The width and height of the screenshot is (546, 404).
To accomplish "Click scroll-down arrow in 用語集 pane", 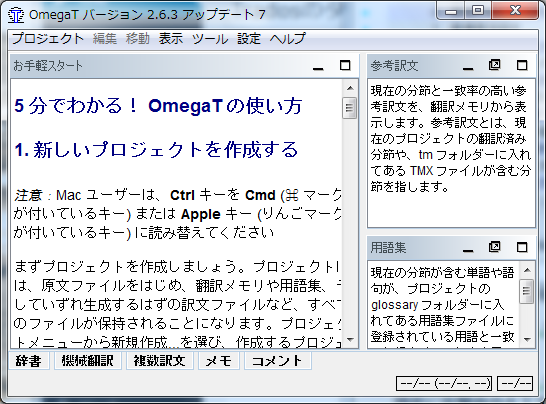I will 527,339.
